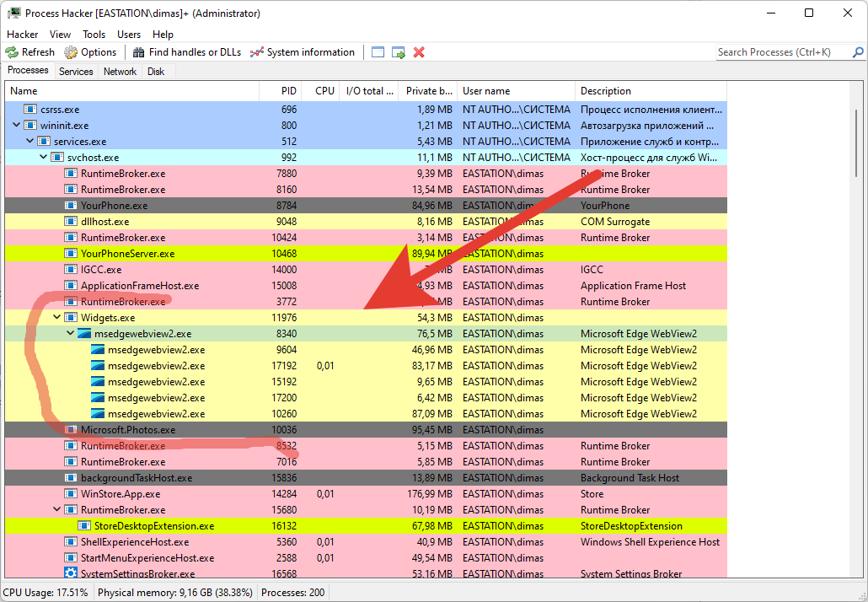
Task: Click the YourPhoneServer.exe process icon
Action: click(x=70, y=254)
